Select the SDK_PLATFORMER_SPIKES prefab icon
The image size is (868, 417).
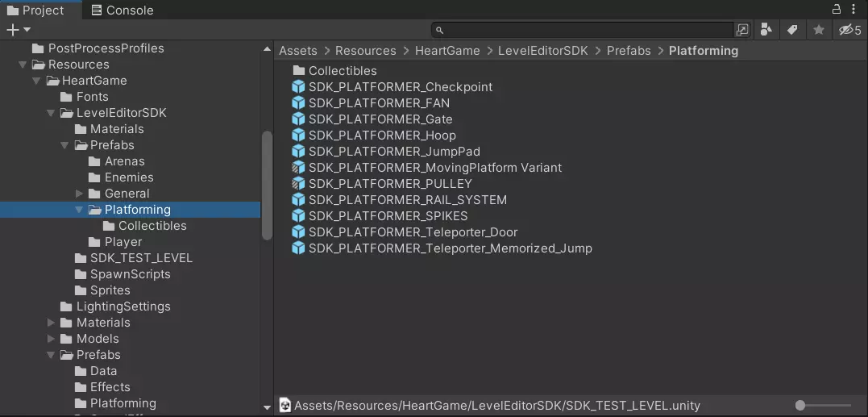pyautogui.click(x=298, y=215)
